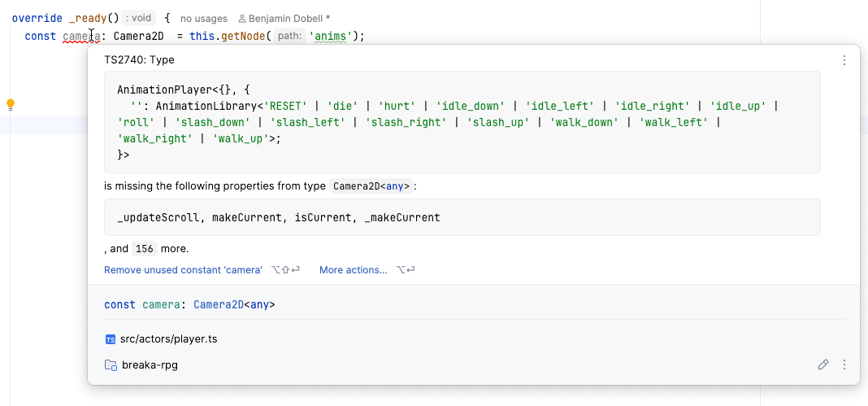Click the ": void" return type hint

click(x=139, y=18)
